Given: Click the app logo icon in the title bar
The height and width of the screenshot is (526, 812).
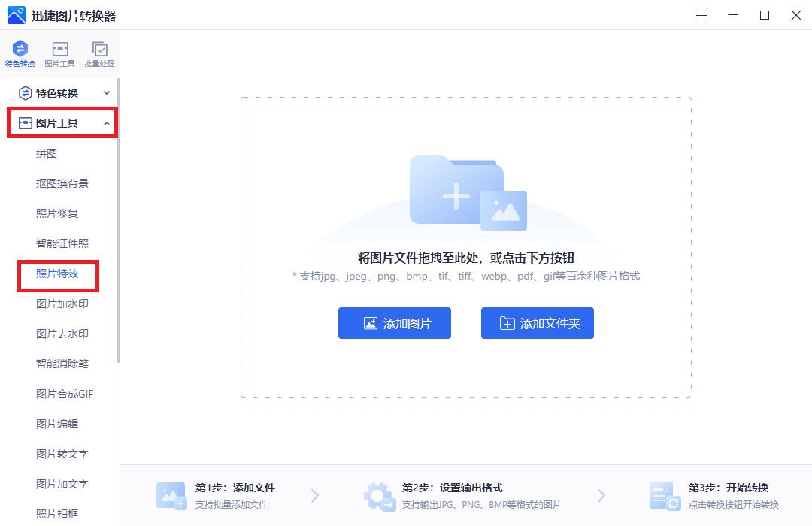Looking at the screenshot, I should (16, 15).
